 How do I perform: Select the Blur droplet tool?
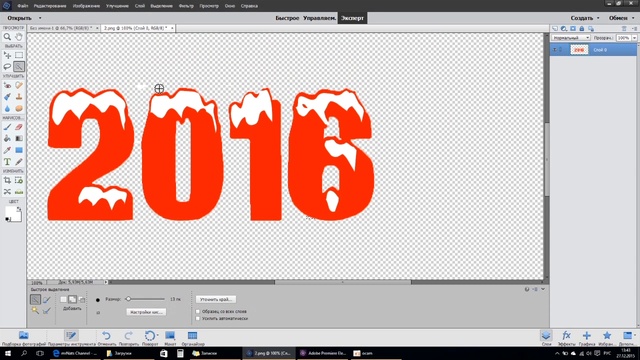(7, 108)
